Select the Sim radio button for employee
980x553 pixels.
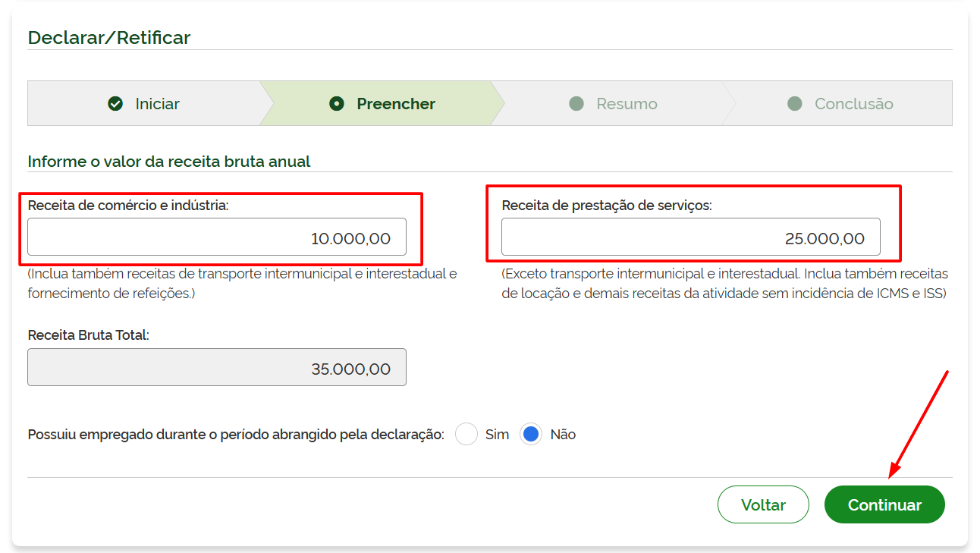pyautogui.click(x=466, y=435)
